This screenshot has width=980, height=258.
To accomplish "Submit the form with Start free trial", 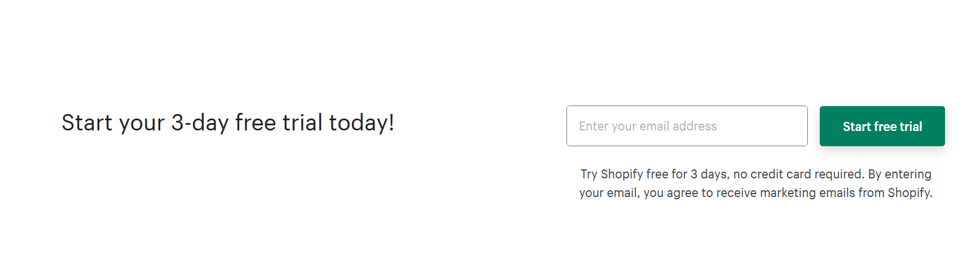I will click(x=882, y=126).
